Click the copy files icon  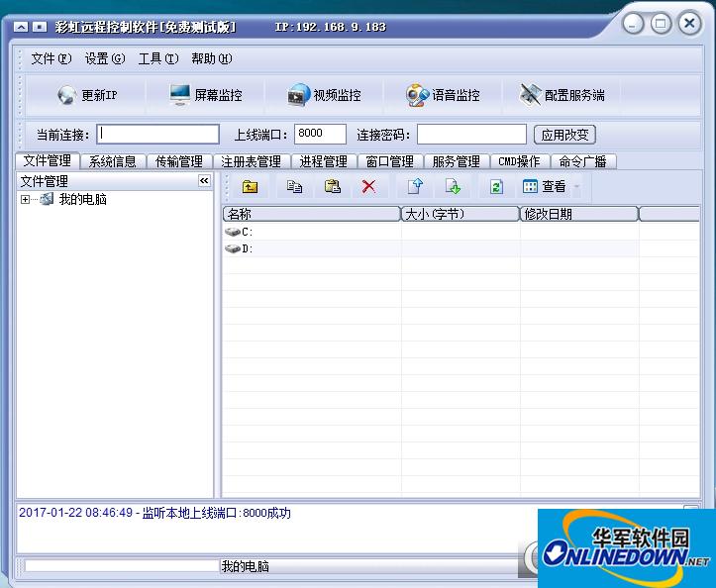coord(294,187)
